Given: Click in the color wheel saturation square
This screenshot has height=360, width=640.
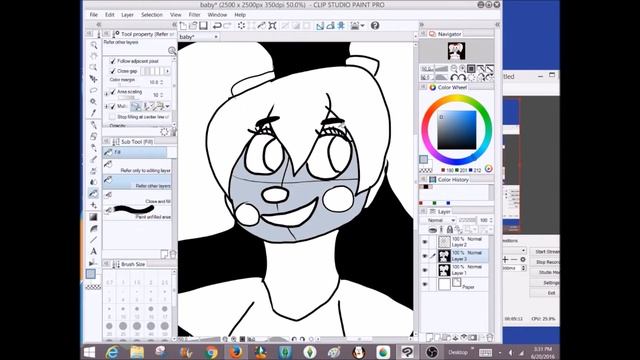Looking at the screenshot, I should tap(457, 130).
